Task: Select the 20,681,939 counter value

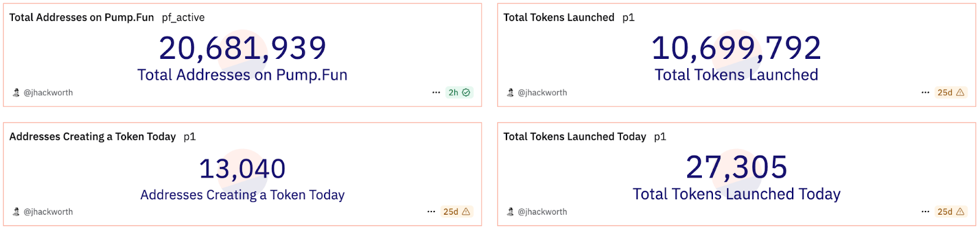Action: (x=243, y=48)
